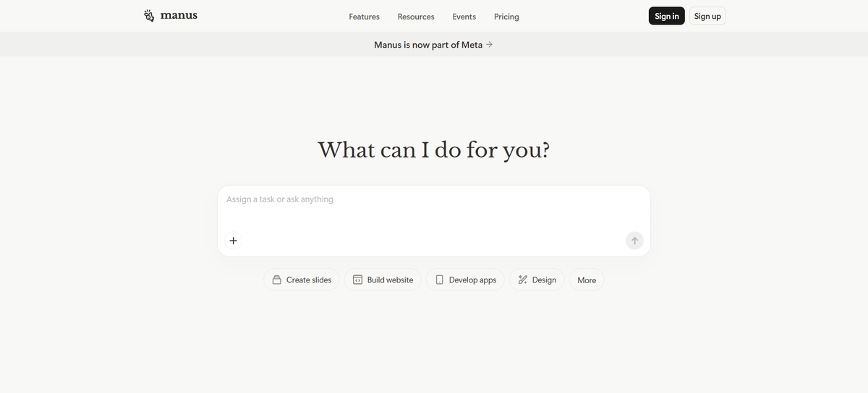The image size is (868, 393).
Task: Click the Manus hand logo icon
Action: tap(149, 16)
